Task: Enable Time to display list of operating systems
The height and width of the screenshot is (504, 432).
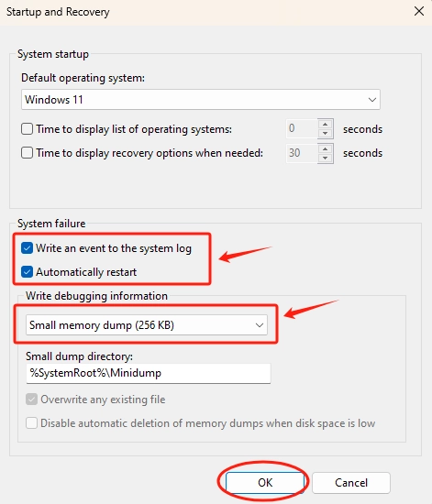Action: [27, 129]
